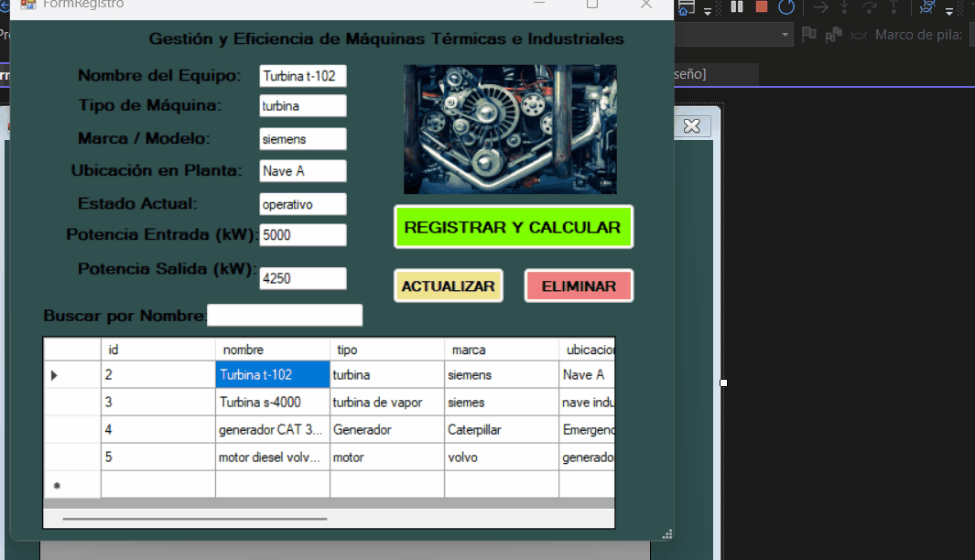Expand the Hot Reload options chevron
The width and height of the screenshot is (975, 560).
coord(949,11)
